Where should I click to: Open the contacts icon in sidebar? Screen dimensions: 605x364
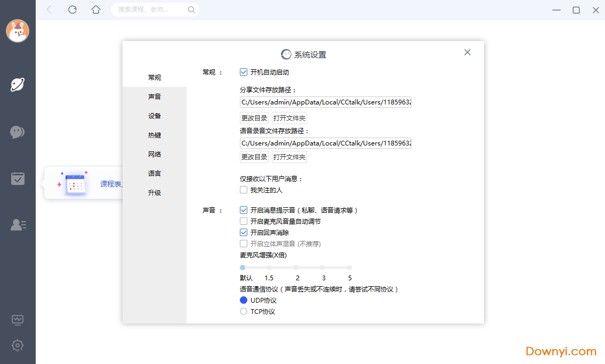pos(18,224)
